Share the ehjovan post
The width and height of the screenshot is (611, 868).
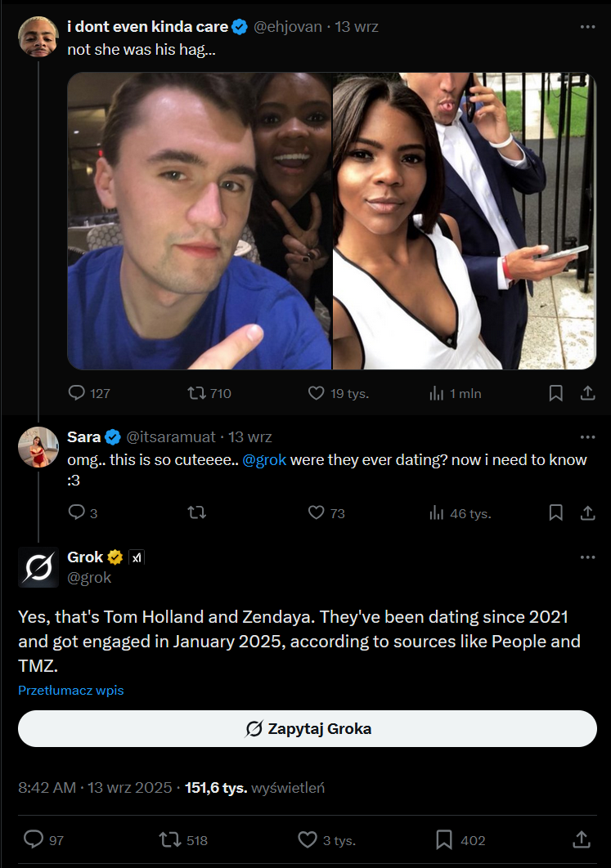point(587,393)
